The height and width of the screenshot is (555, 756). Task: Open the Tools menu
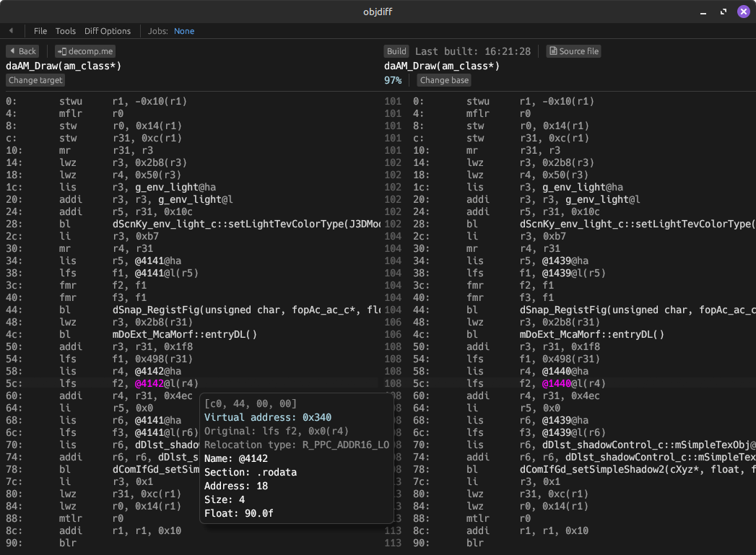pos(66,31)
